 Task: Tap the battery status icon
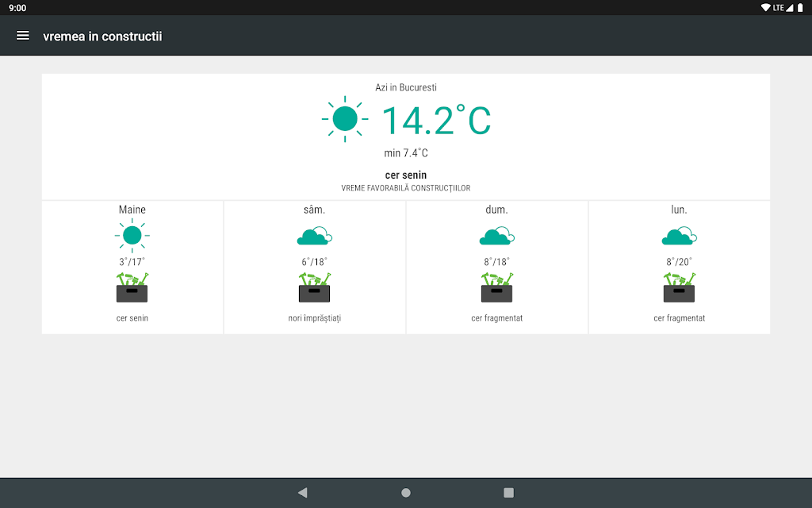click(800, 8)
